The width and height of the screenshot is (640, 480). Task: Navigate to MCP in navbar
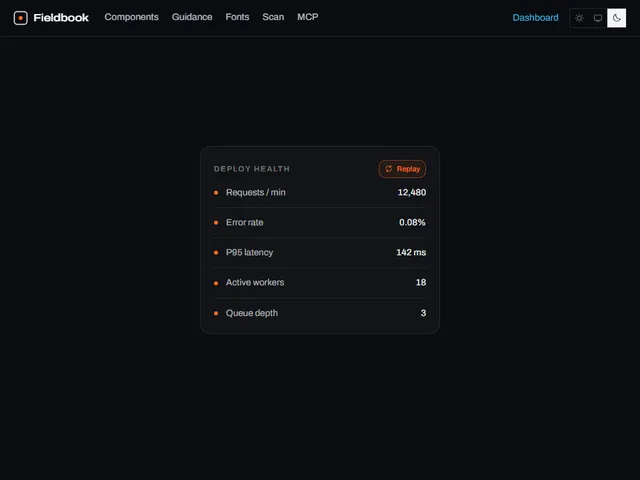coord(308,17)
